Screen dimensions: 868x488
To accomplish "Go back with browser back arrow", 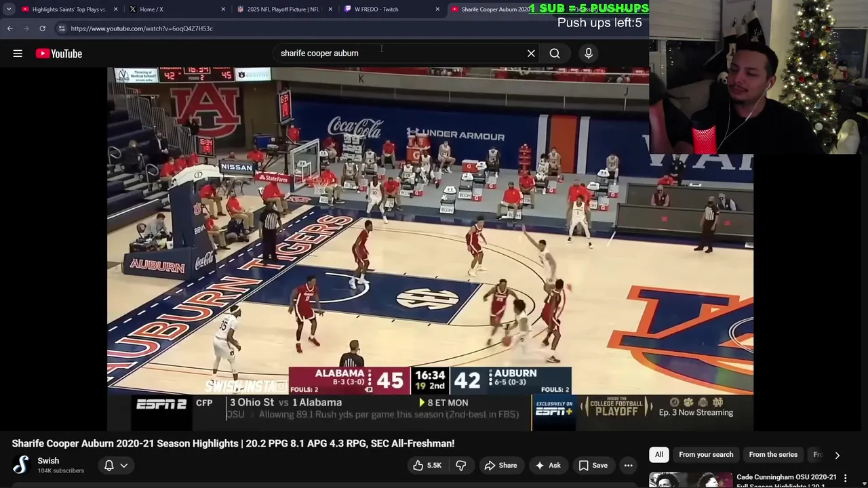I will click(x=9, y=28).
